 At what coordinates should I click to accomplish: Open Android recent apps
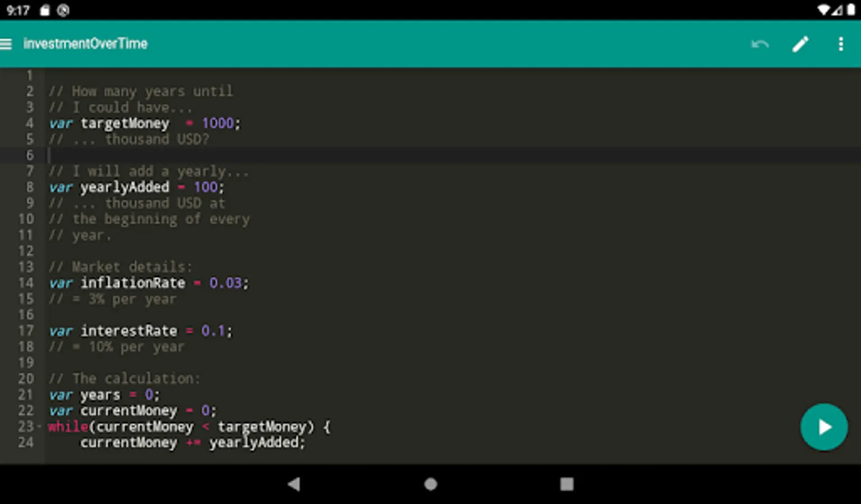[x=567, y=484]
